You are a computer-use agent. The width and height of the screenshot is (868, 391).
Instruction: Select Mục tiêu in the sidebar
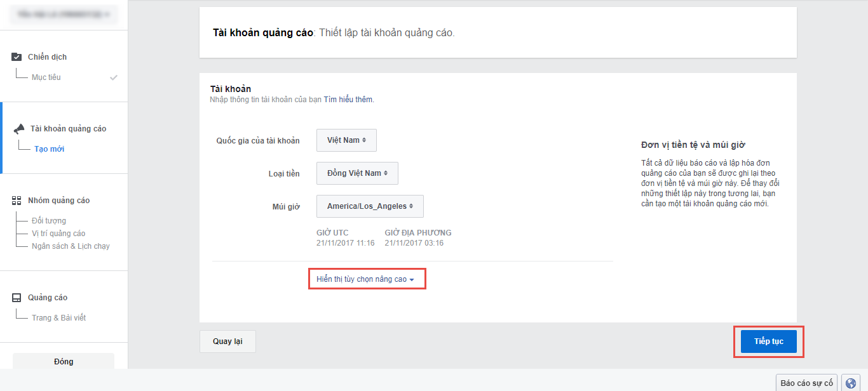46,77
